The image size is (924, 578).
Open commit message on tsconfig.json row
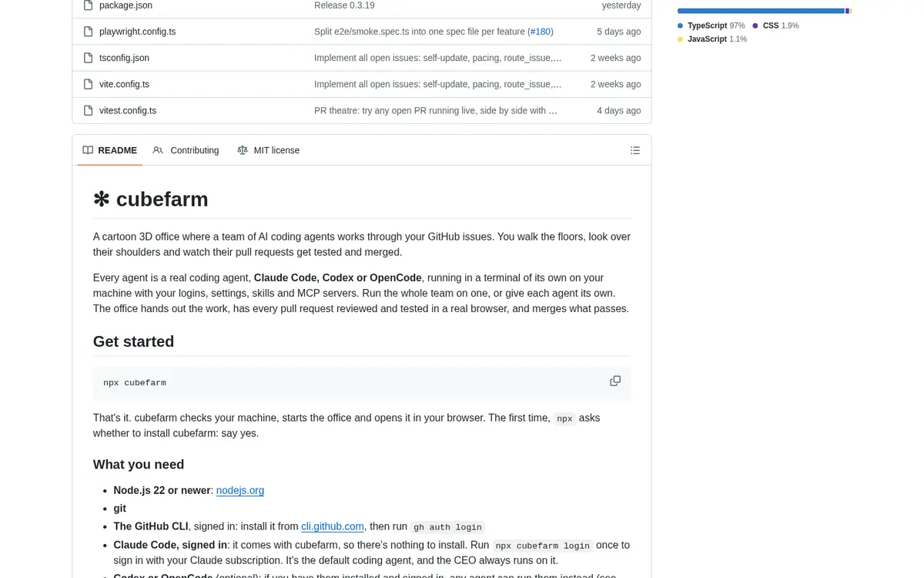[x=438, y=58]
